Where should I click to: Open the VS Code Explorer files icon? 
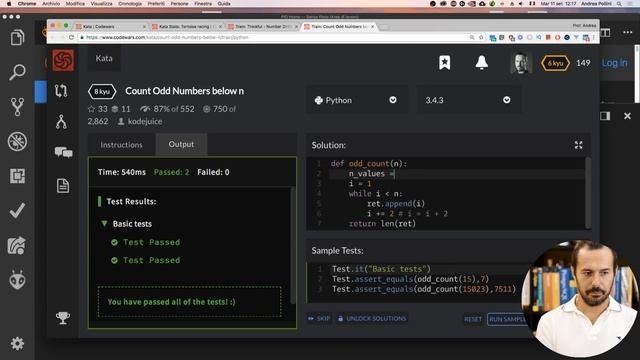tap(17, 38)
